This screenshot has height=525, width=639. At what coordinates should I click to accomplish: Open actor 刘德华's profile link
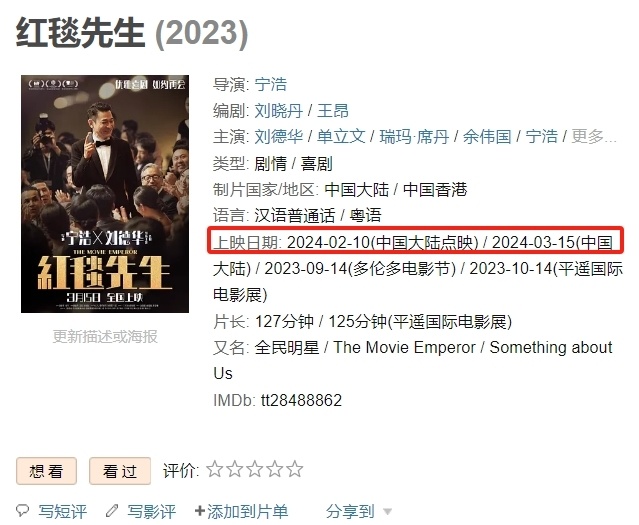coord(279,137)
